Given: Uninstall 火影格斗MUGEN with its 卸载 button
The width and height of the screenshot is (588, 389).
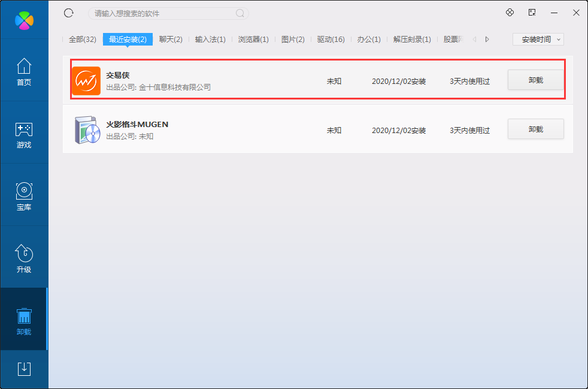Looking at the screenshot, I should coord(535,129).
